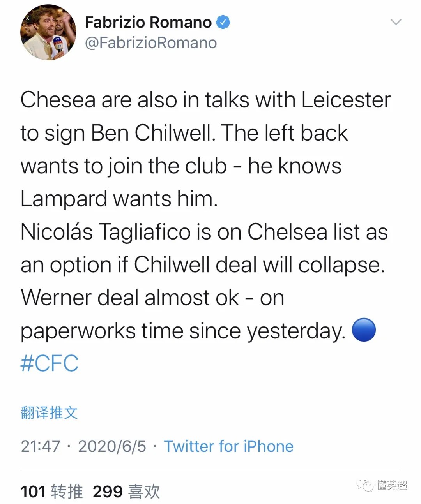421x504 pixels.
Task: Open the Twitter for iPhone source link
Action: (x=228, y=446)
